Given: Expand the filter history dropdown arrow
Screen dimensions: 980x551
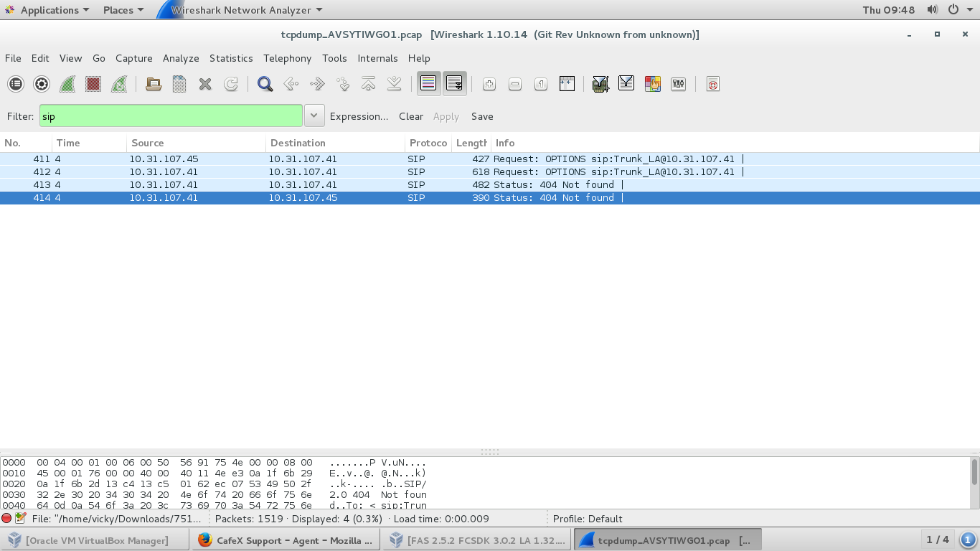Looking at the screenshot, I should (x=314, y=116).
